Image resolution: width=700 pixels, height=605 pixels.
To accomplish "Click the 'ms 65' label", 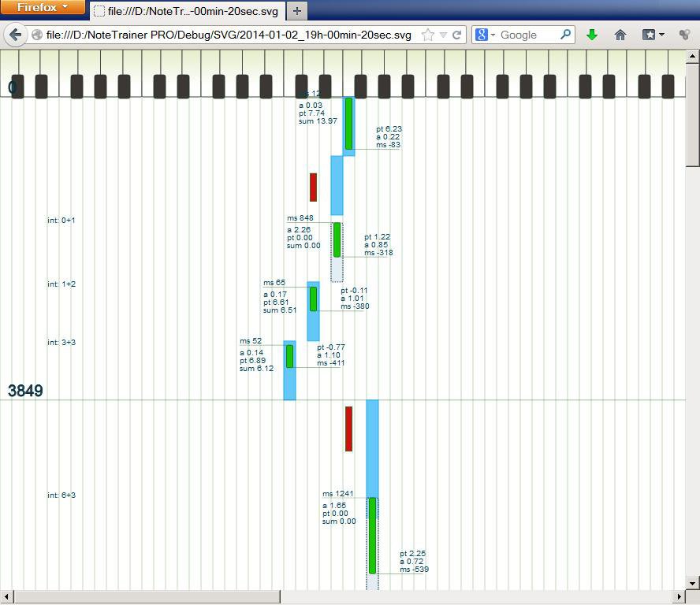I will point(274,283).
